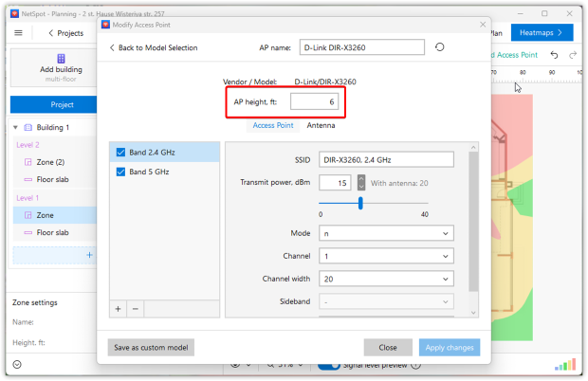
Task: Toggle the Signal level preview switch
Action: (x=329, y=365)
